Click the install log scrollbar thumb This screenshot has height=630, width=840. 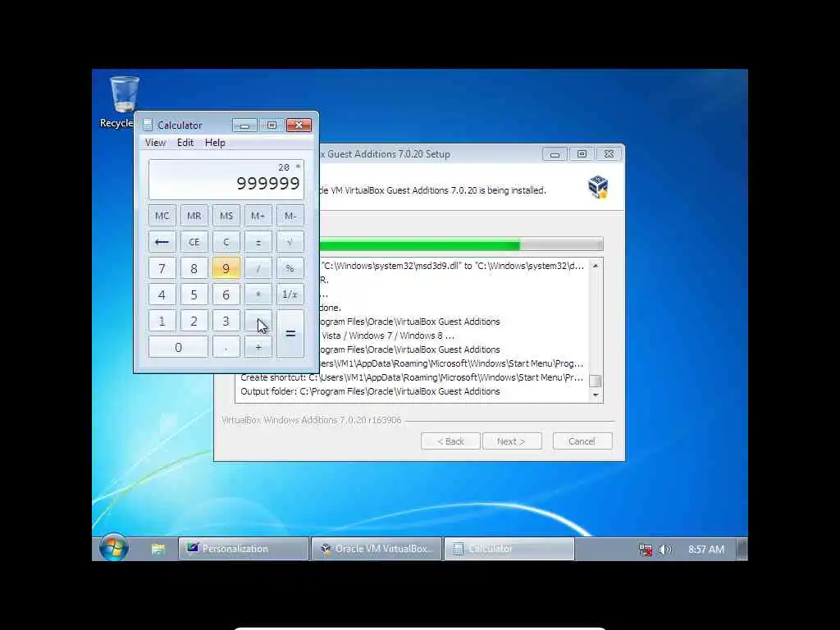coord(596,381)
